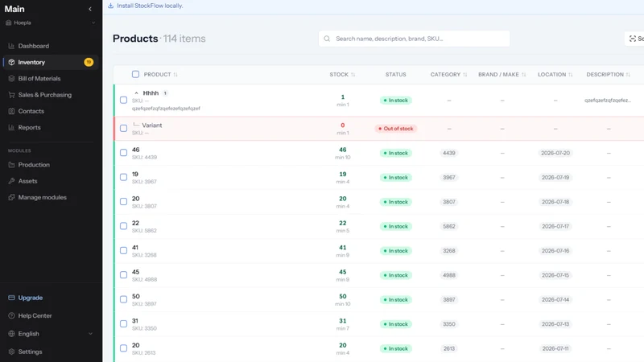
Task: Click the Out of stock status badge
Action: click(x=395, y=129)
